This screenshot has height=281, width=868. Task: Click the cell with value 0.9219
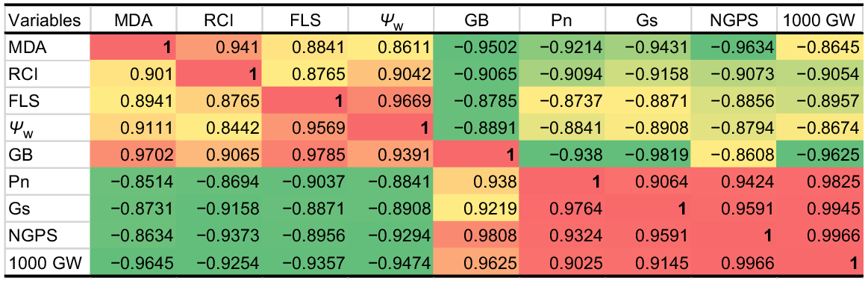(x=477, y=209)
